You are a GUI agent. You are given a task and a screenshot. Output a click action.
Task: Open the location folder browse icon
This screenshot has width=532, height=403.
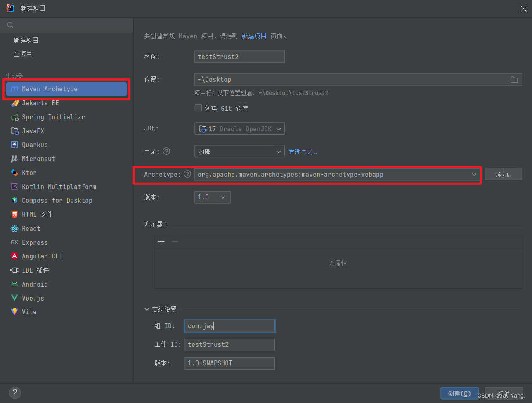click(514, 80)
